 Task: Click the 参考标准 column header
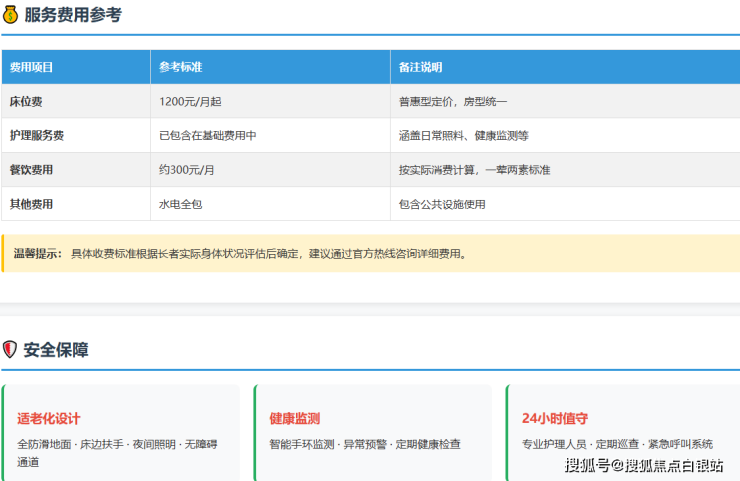click(x=180, y=67)
